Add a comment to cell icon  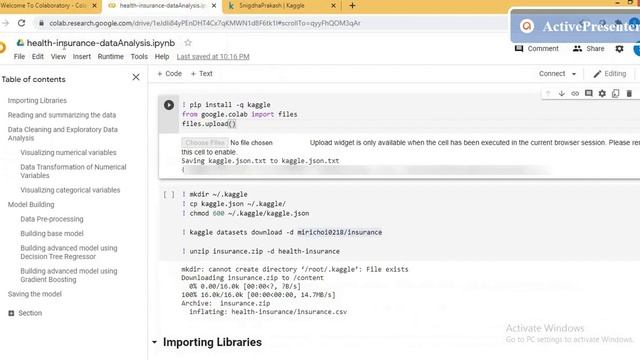(589, 93)
